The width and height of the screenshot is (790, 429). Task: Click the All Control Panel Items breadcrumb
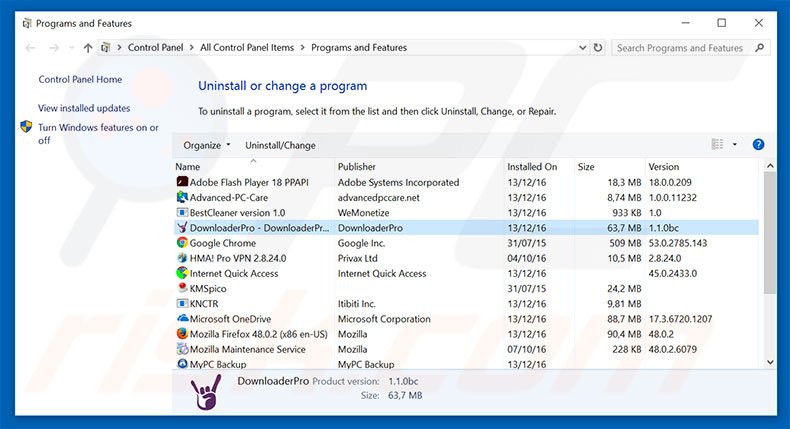coord(247,47)
